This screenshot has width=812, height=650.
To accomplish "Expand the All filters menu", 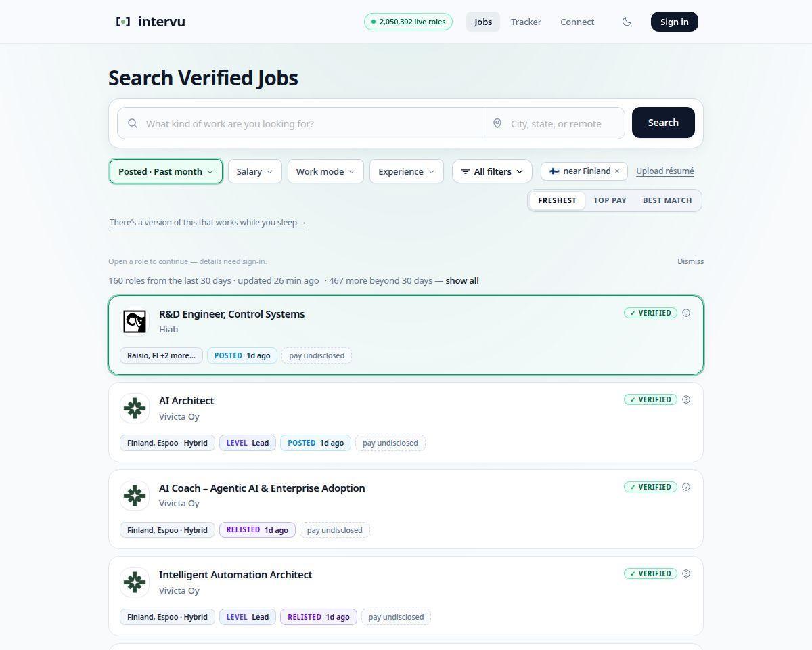I will (x=492, y=171).
